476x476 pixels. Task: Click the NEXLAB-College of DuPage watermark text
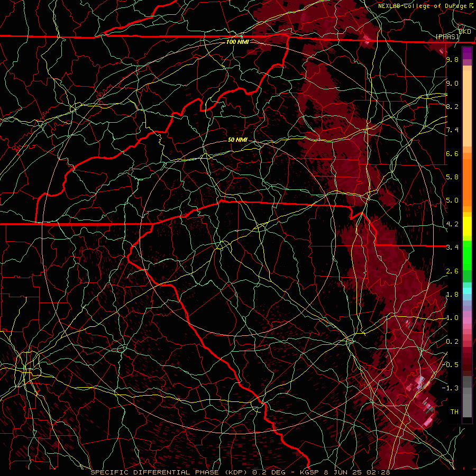pos(423,6)
